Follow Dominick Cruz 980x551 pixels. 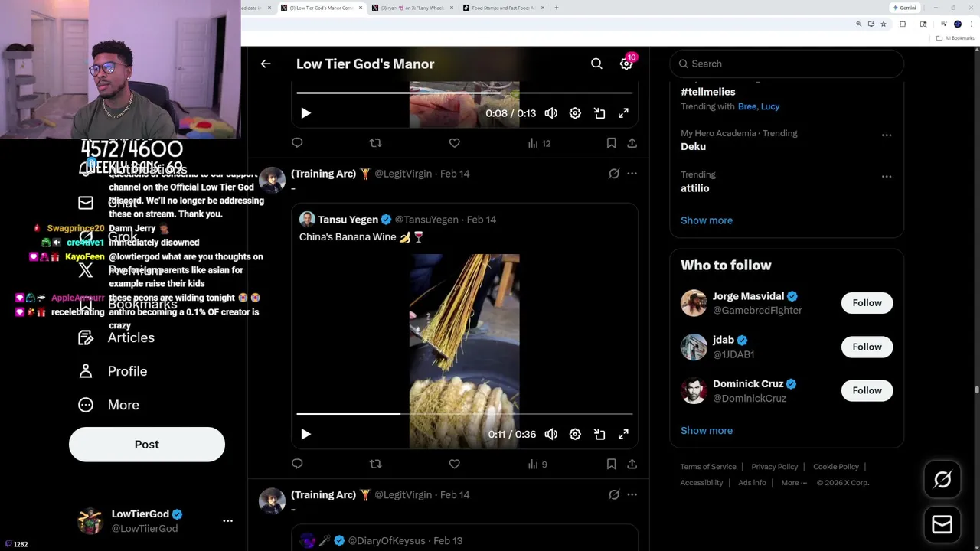pyautogui.click(x=867, y=390)
